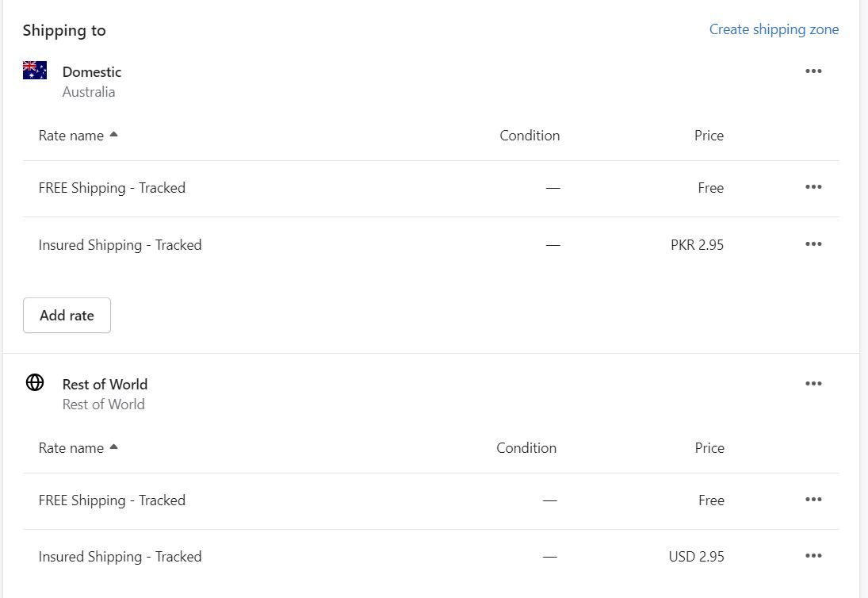Click the Create shipping zone link
The height and width of the screenshot is (598, 868).
774,29
